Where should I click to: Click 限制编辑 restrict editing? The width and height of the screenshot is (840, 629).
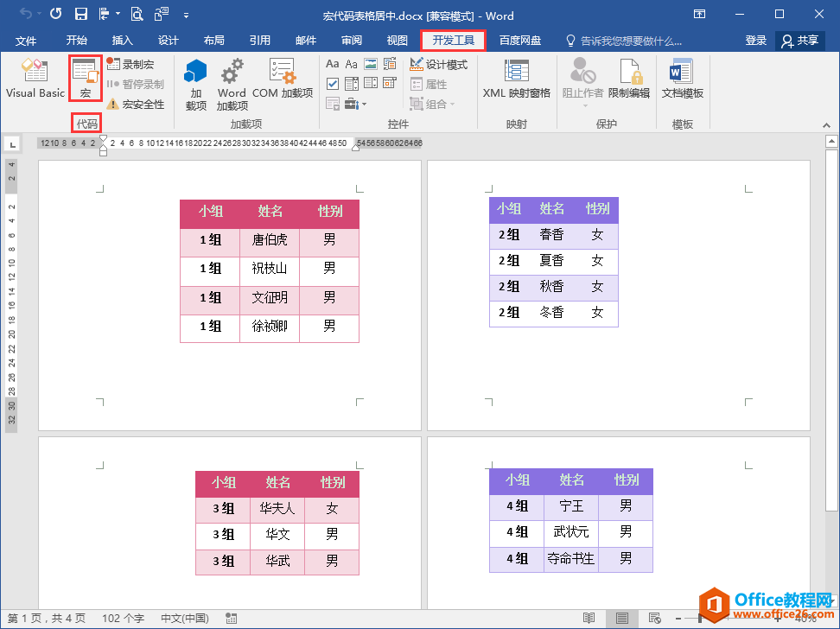coord(629,79)
